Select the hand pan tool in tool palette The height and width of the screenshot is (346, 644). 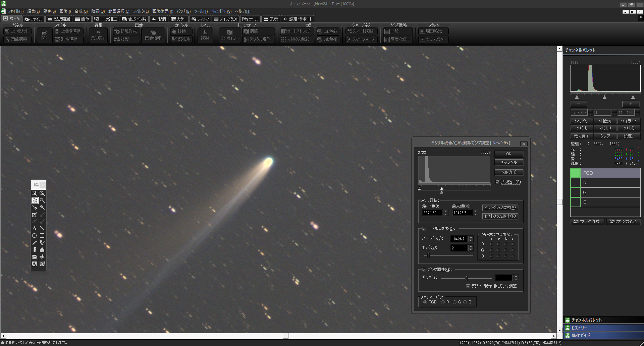point(35,200)
